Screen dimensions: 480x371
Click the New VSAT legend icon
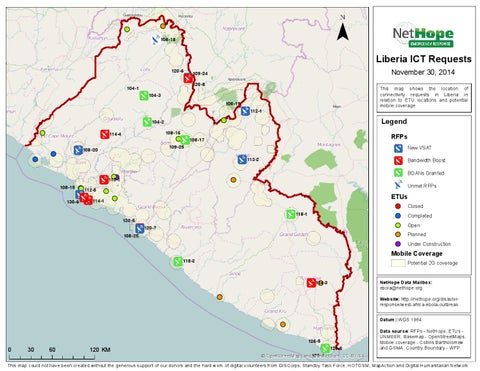pos(398,148)
